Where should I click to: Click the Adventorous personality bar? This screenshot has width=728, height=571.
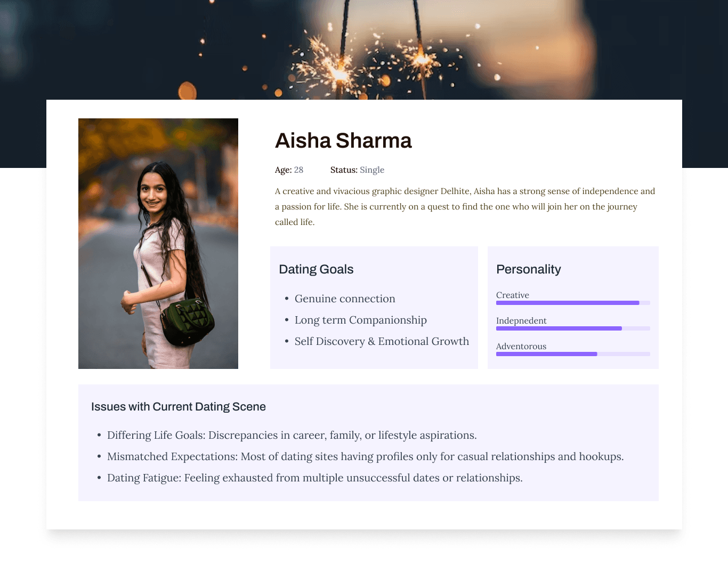tap(573, 354)
